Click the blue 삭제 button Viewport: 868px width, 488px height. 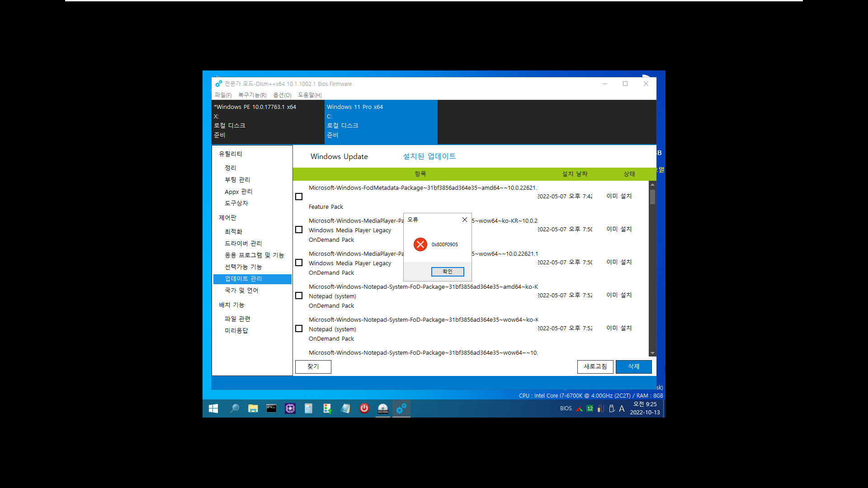pos(633,366)
